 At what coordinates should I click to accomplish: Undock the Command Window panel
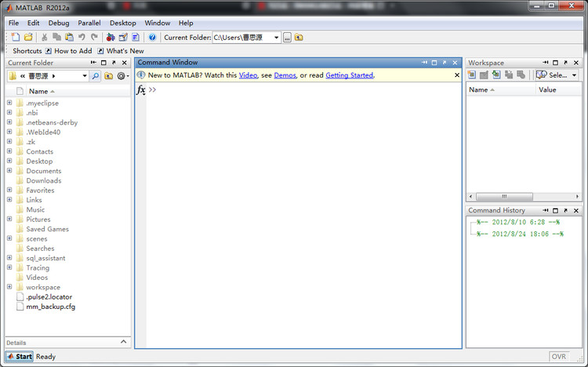click(445, 63)
